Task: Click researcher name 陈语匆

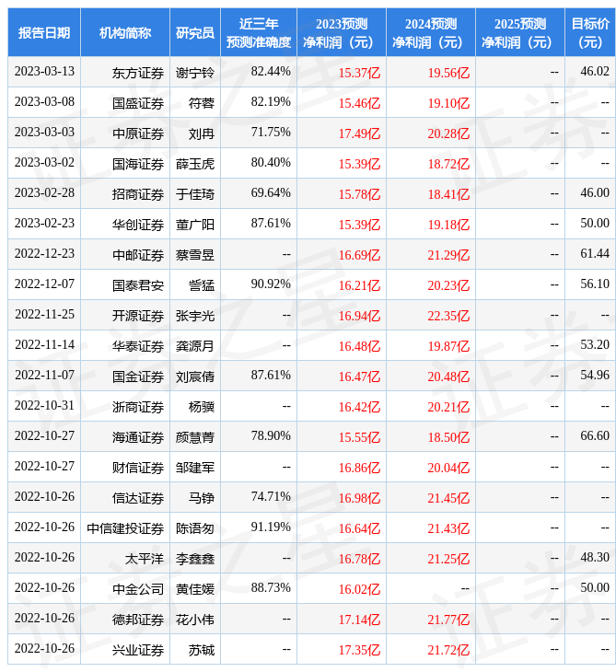Action: coord(195,528)
